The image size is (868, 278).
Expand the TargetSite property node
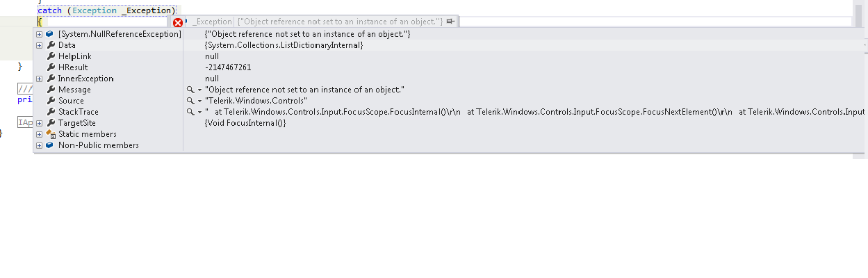pyautogui.click(x=40, y=123)
